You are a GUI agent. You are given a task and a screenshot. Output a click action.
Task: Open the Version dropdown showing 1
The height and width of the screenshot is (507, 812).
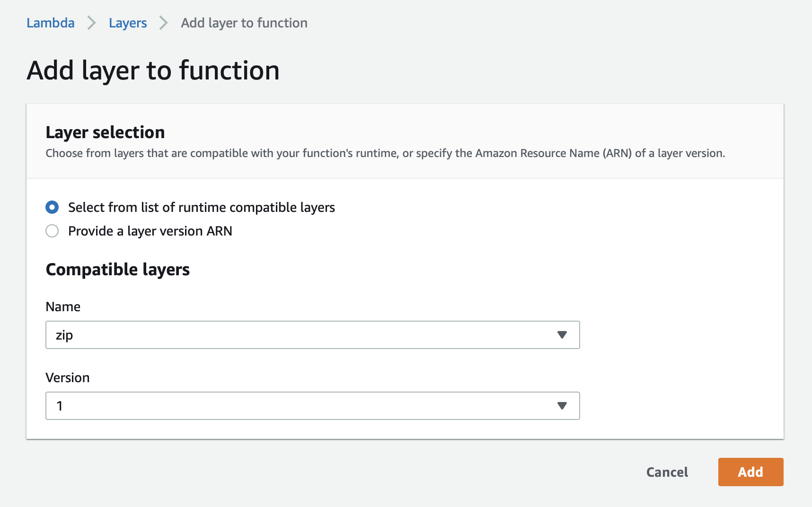point(303,406)
